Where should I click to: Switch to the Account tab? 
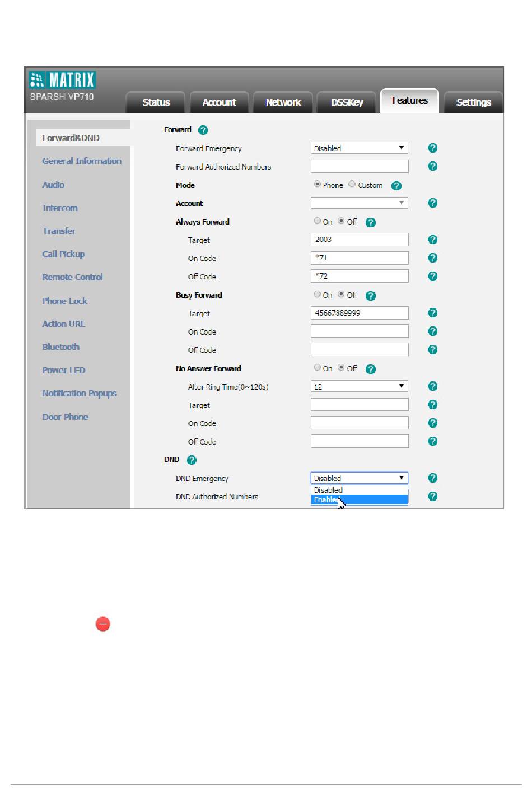219,102
